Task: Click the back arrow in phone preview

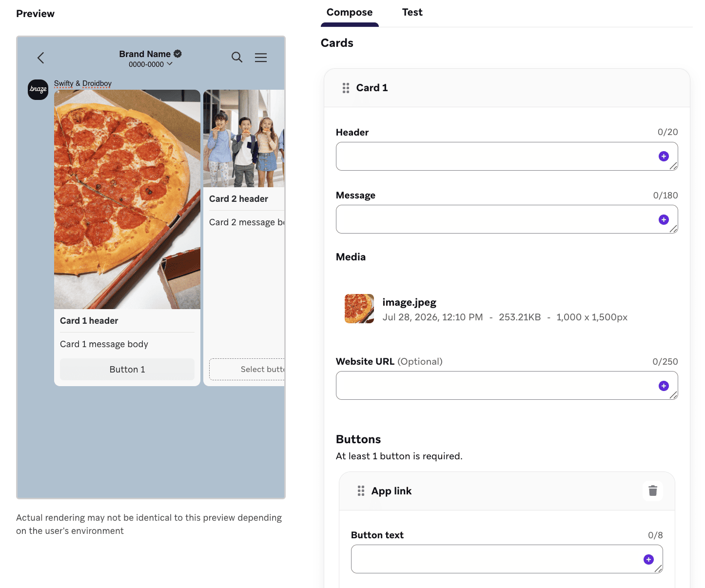Action: 41,58
